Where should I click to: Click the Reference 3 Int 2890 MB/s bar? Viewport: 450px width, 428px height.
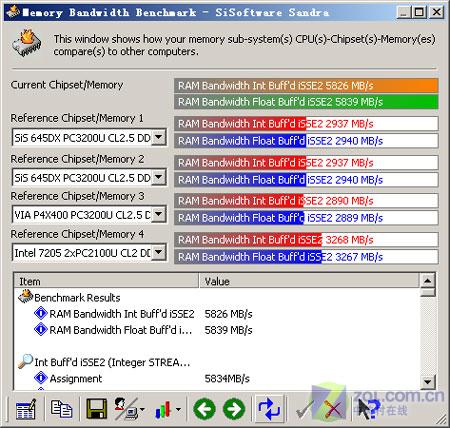(306, 201)
